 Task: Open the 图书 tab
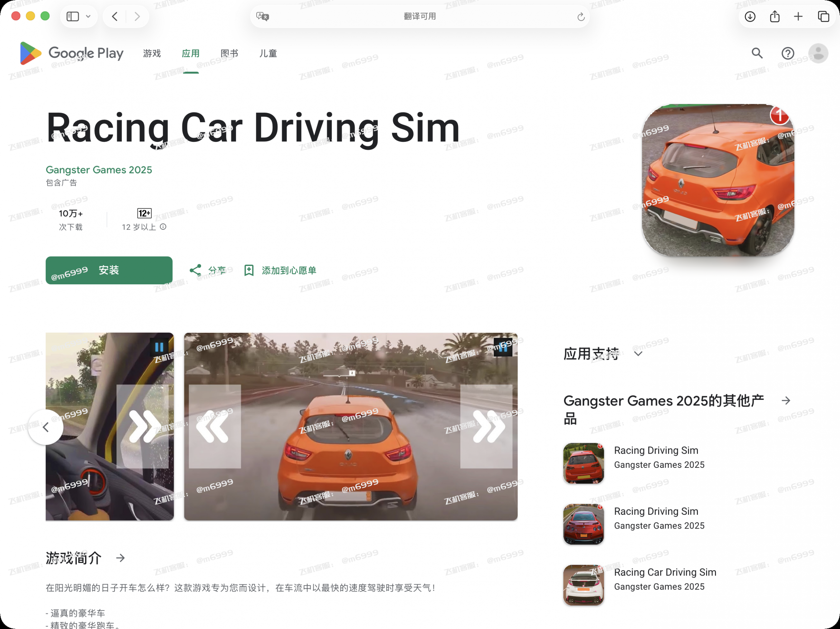(229, 54)
